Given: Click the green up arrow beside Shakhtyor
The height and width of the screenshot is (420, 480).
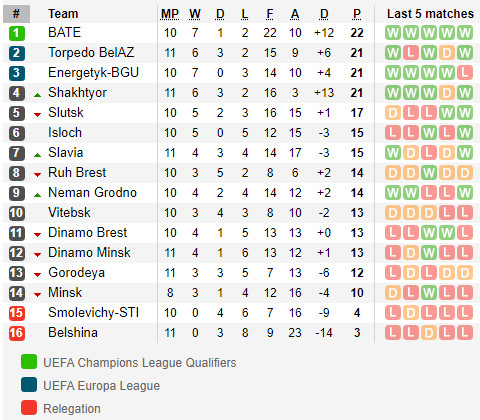Looking at the screenshot, I should pos(38,95).
